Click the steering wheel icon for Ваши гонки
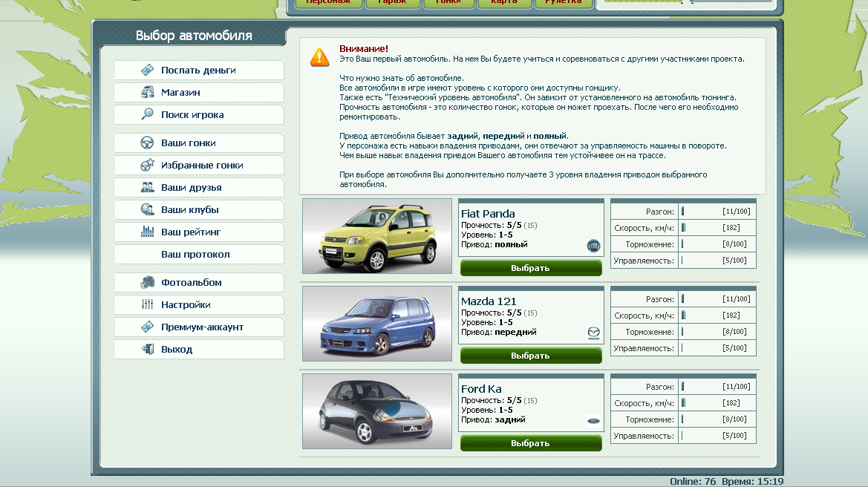The height and width of the screenshot is (487, 868). (x=147, y=143)
